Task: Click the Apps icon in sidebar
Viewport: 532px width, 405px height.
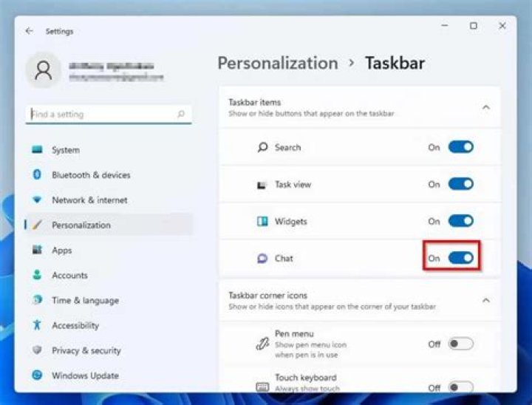Action: (37, 250)
